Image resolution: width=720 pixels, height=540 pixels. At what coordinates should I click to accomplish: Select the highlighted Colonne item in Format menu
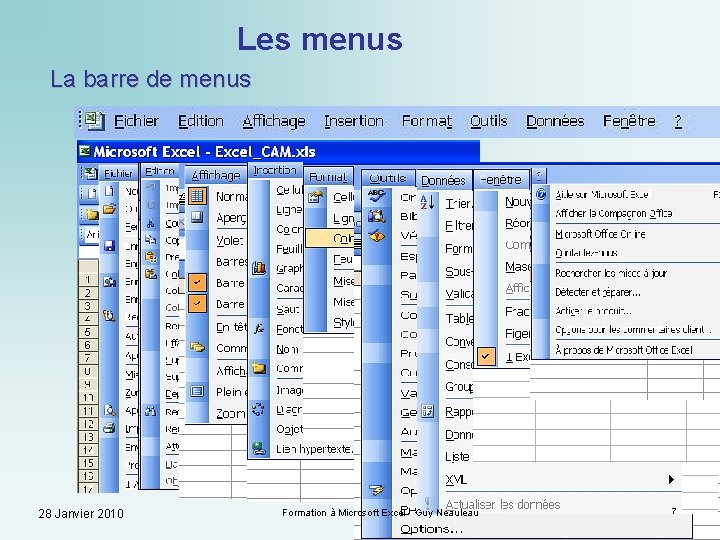pyautogui.click(x=329, y=238)
